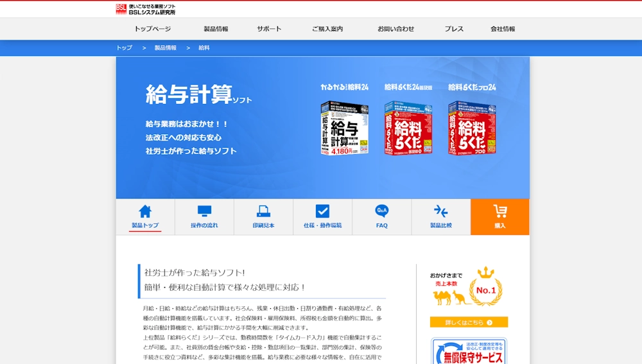
Task: Click the home icon for 製品トップ
Action: (x=145, y=212)
